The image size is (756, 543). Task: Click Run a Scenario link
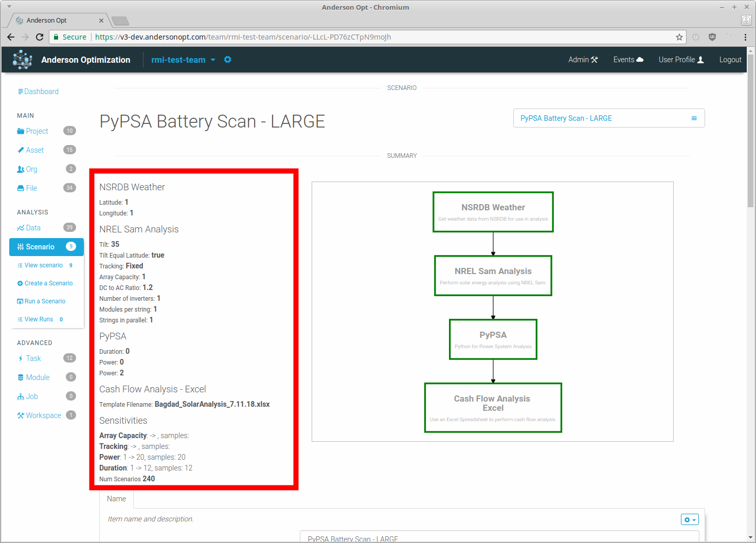[45, 301]
